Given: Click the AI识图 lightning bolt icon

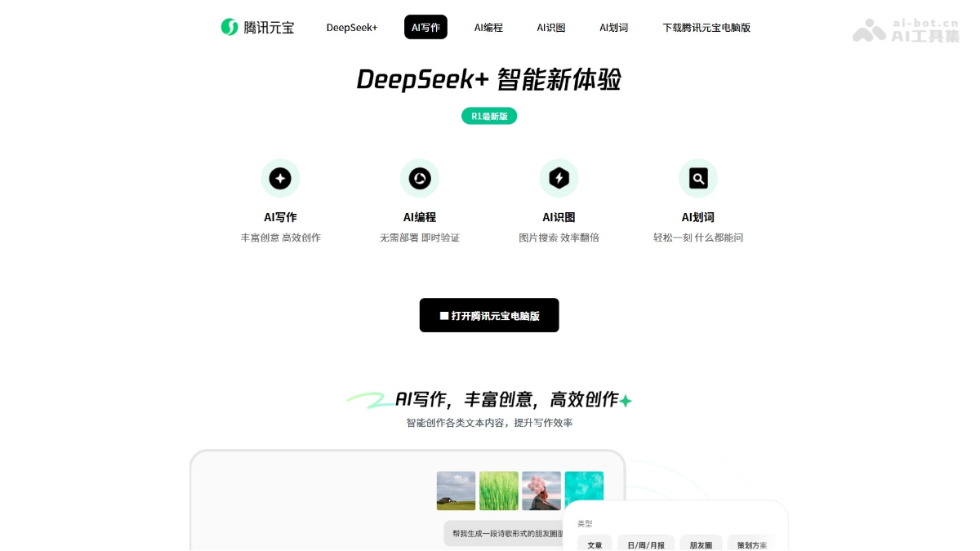Looking at the screenshot, I should click(559, 178).
